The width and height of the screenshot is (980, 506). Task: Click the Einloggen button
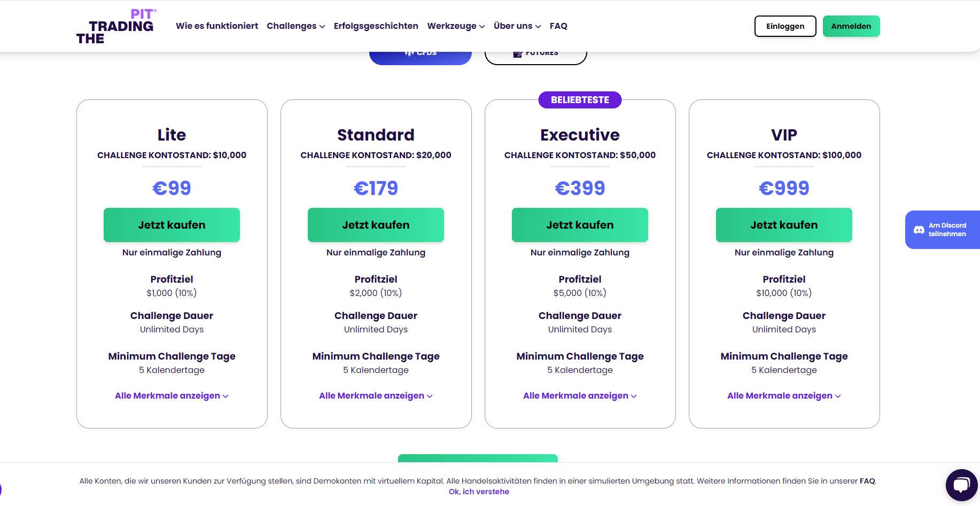tap(785, 26)
